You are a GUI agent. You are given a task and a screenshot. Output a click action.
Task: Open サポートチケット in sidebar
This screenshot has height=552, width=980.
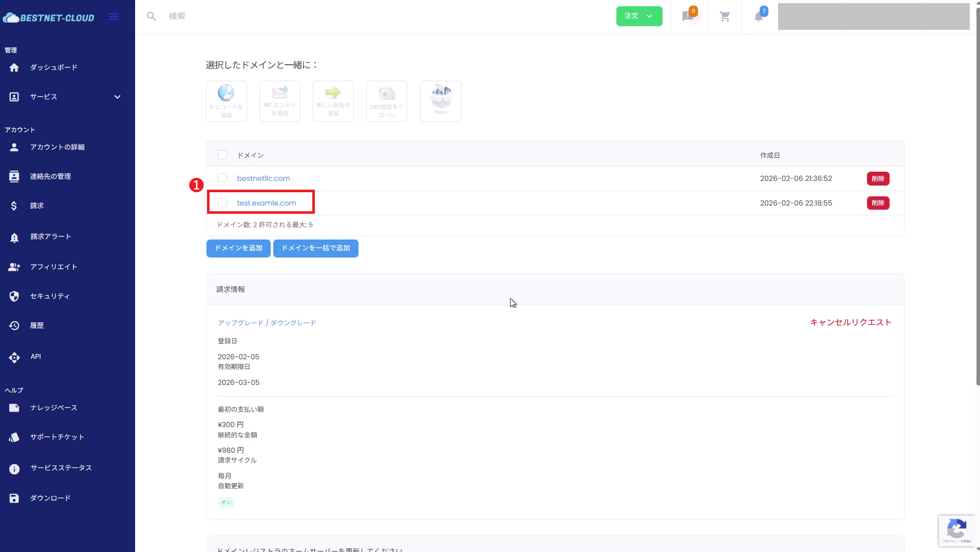(x=57, y=437)
